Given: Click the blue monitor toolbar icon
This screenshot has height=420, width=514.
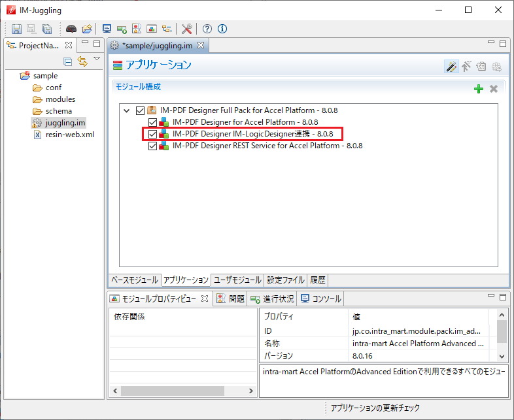Looking at the screenshot, I should (x=107, y=29).
